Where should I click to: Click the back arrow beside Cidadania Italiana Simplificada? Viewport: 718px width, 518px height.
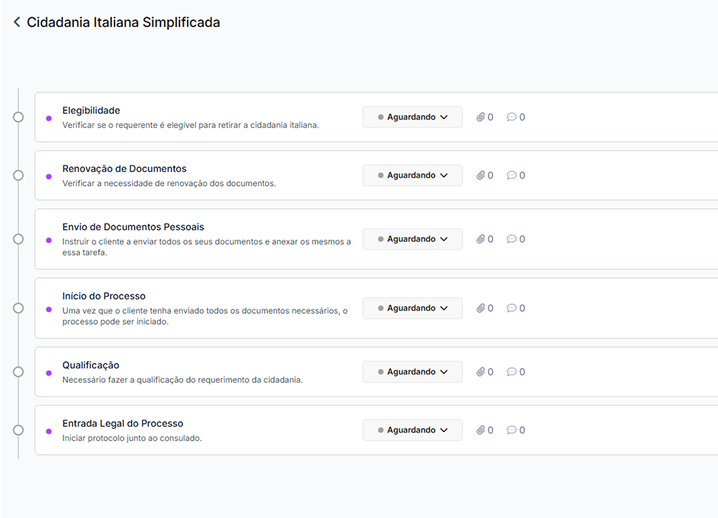(x=16, y=22)
